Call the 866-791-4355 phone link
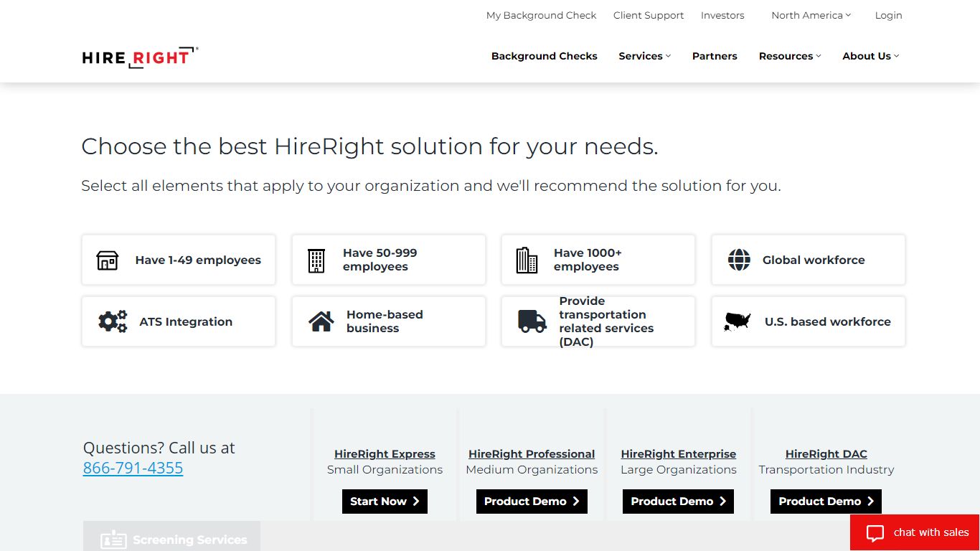Image resolution: width=980 pixels, height=551 pixels. 133,468
